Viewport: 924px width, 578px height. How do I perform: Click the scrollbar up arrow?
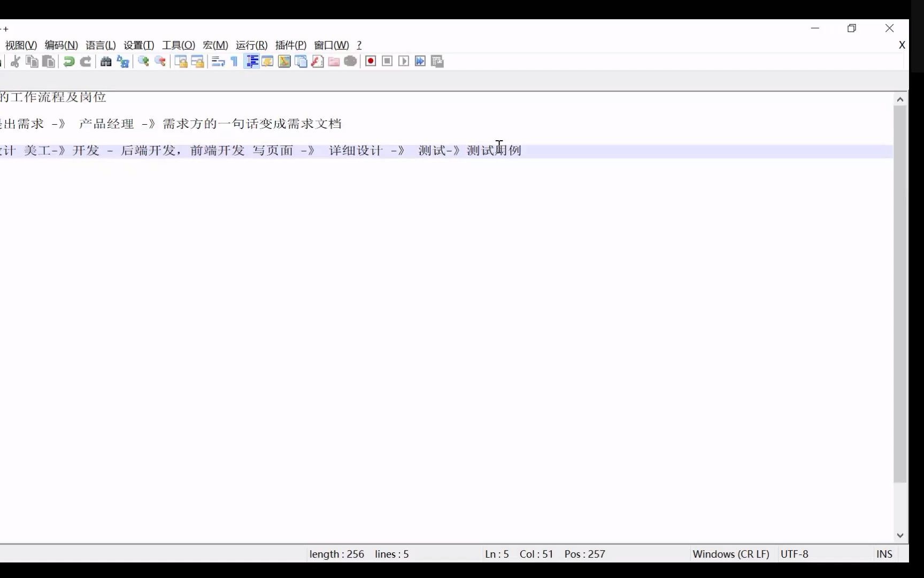click(x=900, y=100)
